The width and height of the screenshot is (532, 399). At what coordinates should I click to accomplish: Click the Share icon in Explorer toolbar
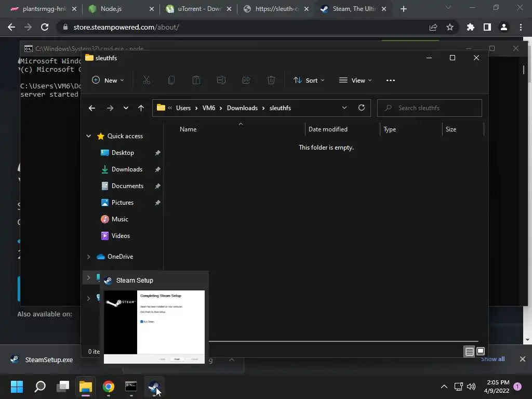(x=246, y=80)
